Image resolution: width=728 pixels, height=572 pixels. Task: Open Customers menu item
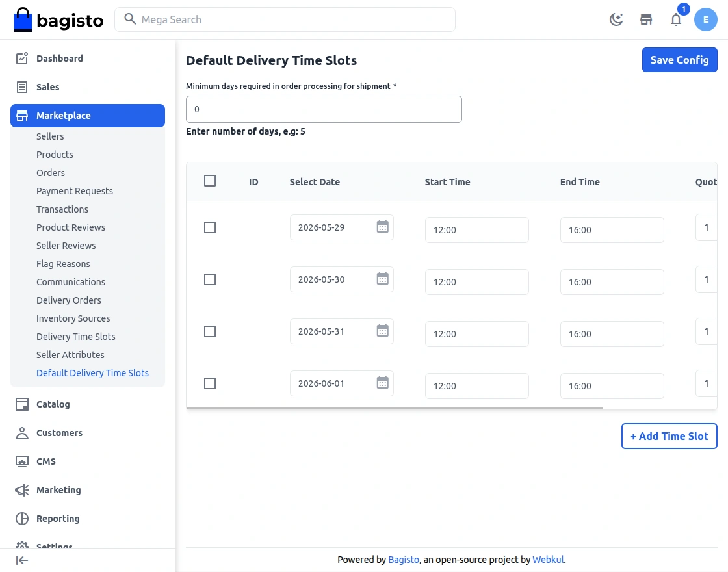pyautogui.click(x=88, y=433)
